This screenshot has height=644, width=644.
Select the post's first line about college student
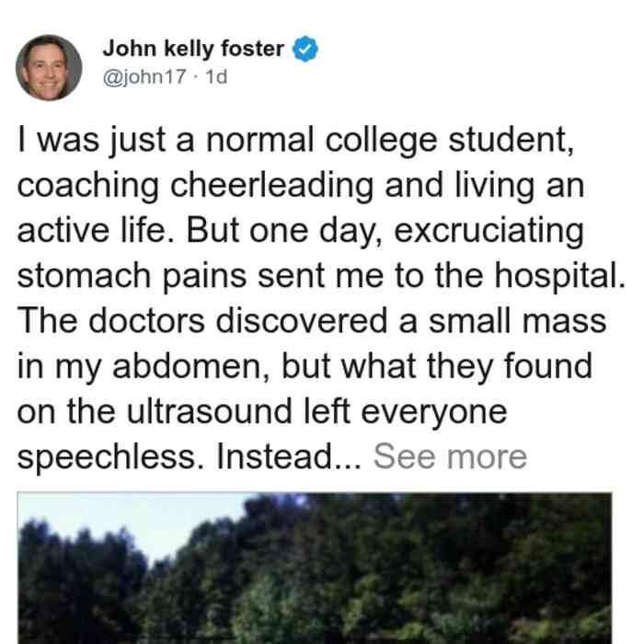coord(295,140)
